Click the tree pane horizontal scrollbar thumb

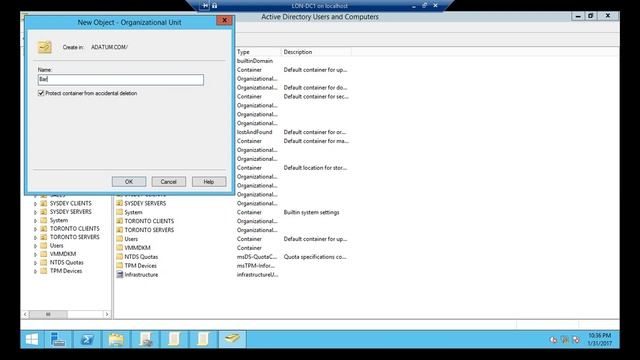click(x=48, y=314)
